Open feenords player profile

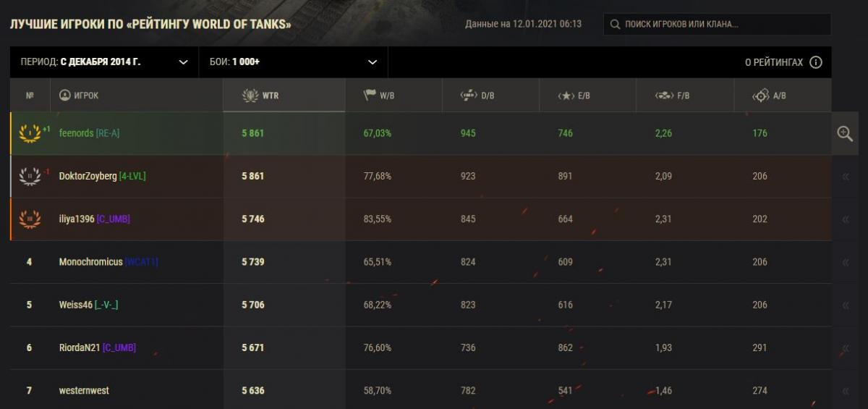pyautogui.click(x=76, y=133)
